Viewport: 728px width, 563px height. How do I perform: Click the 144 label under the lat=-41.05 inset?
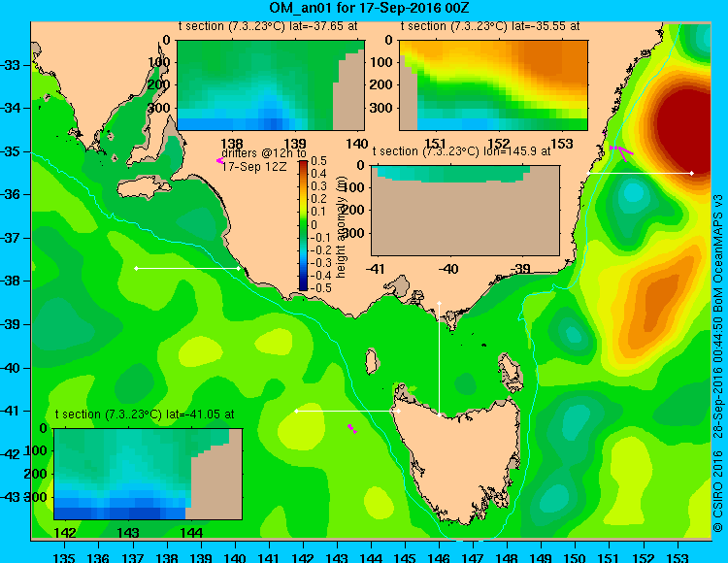pyautogui.click(x=191, y=533)
